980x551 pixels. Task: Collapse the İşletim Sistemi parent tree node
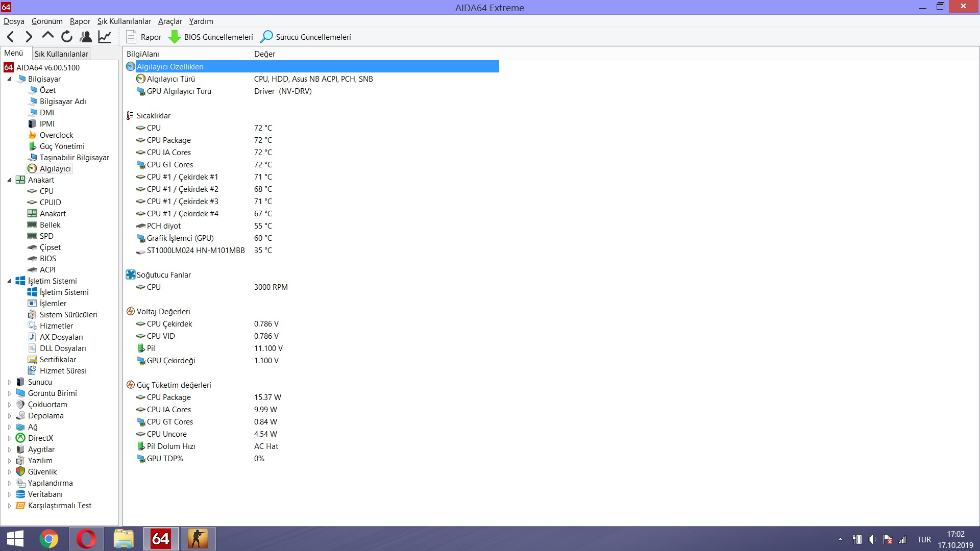[x=9, y=281]
